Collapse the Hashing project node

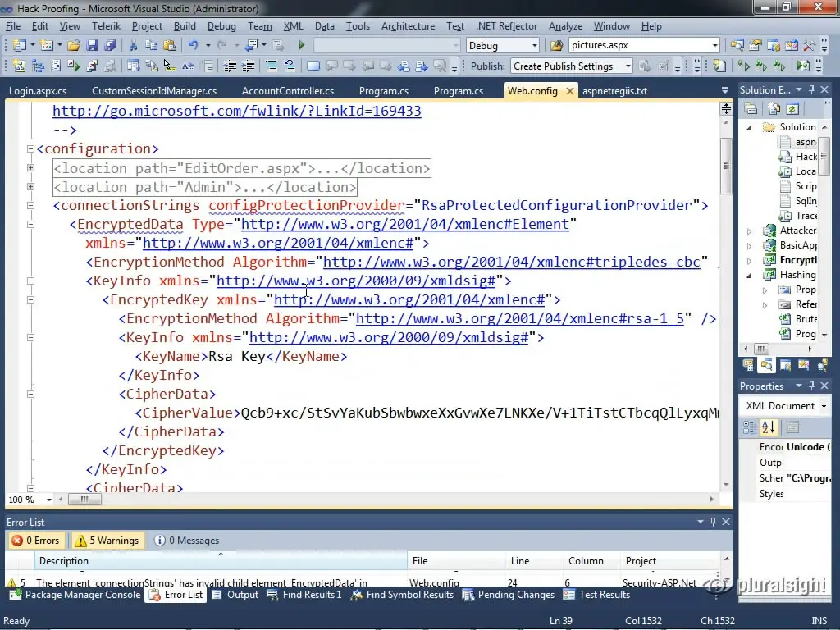click(x=750, y=276)
